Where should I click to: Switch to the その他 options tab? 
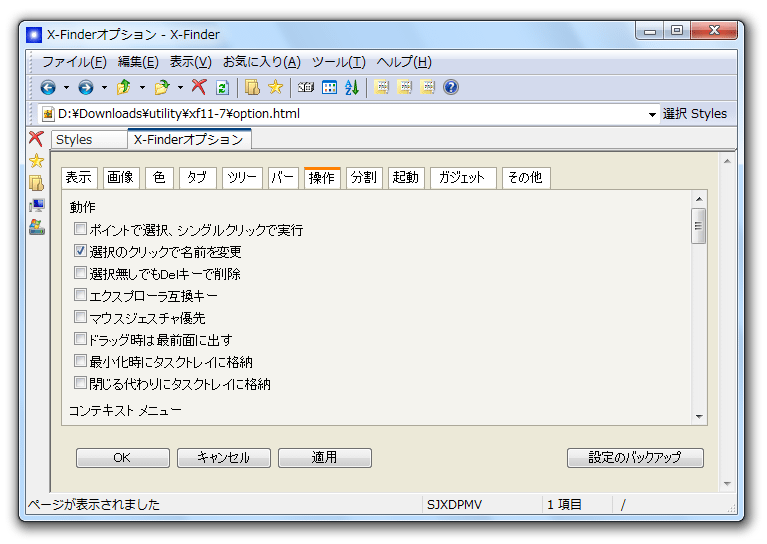pyautogui.click(x=526, y=178)
